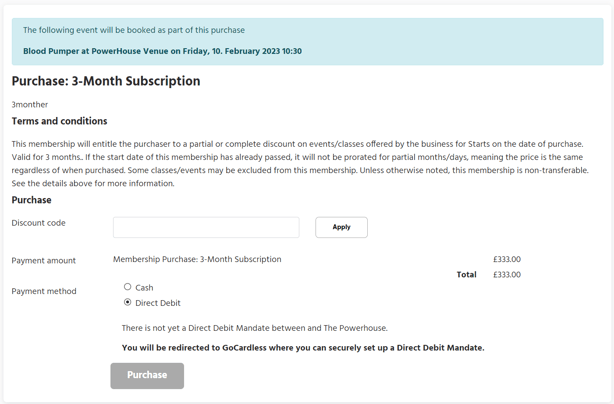This screenshot has height=404, width=614.
Task: Choose the Direct Debit radio button
Action: [128, 302]
